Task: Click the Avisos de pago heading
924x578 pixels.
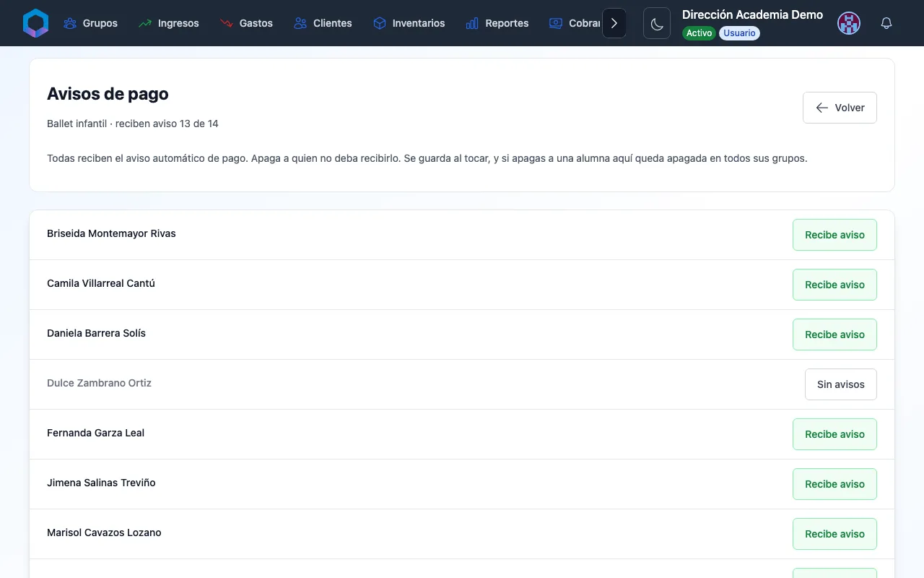Action: (108, 94)
